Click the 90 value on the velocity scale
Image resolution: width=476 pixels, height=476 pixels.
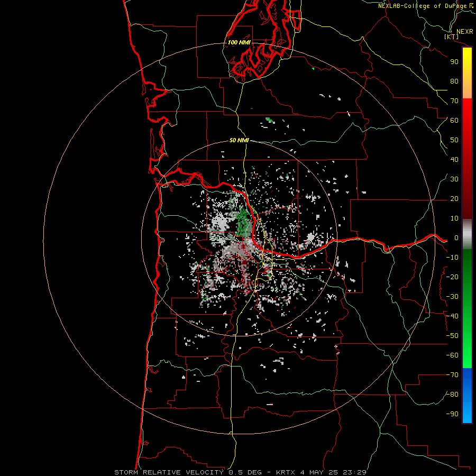pyautogui.click(x=454, y=62)
